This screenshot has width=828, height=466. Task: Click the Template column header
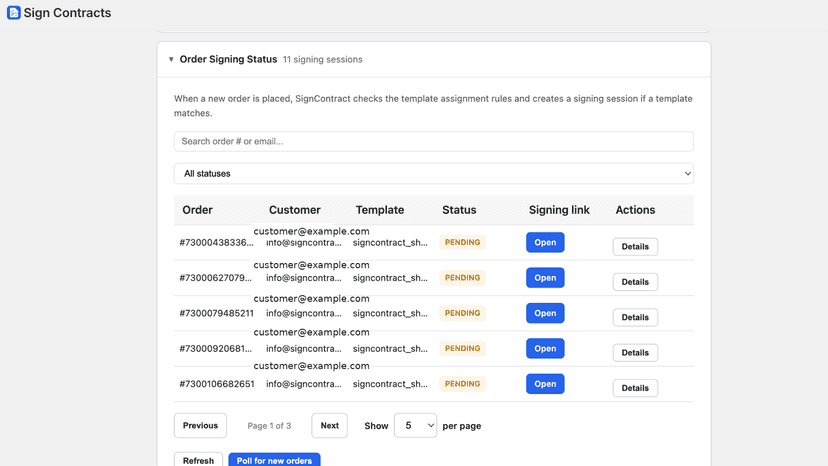[x=380, y=210]
